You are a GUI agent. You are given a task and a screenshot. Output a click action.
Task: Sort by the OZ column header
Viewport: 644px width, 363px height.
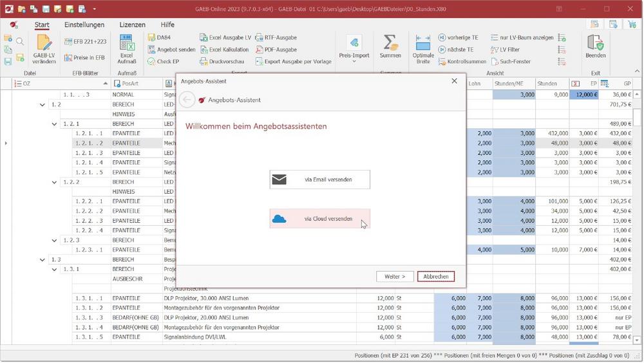click(x=58, y=84)
